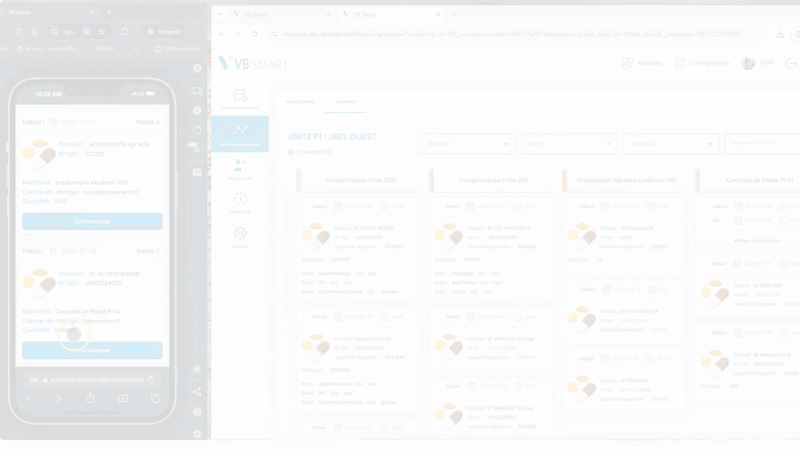Click the logout arrow icon in header
Image resolution: width=800 pixels, height=450 pixels.
[791, 63]
